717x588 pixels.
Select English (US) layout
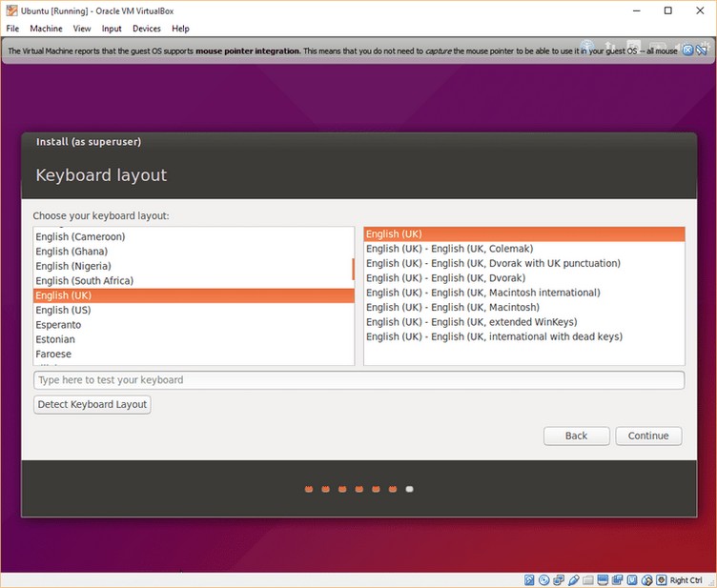(194, 311)
